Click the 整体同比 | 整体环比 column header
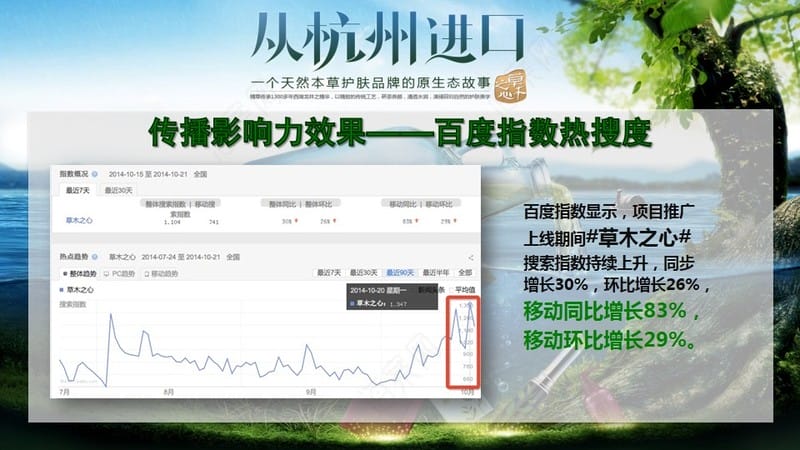 (300, 204)
